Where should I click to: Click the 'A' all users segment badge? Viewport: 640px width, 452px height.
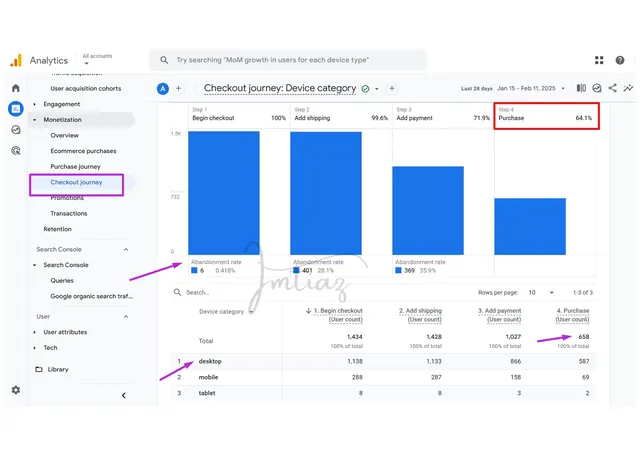(x=163, y=88)
